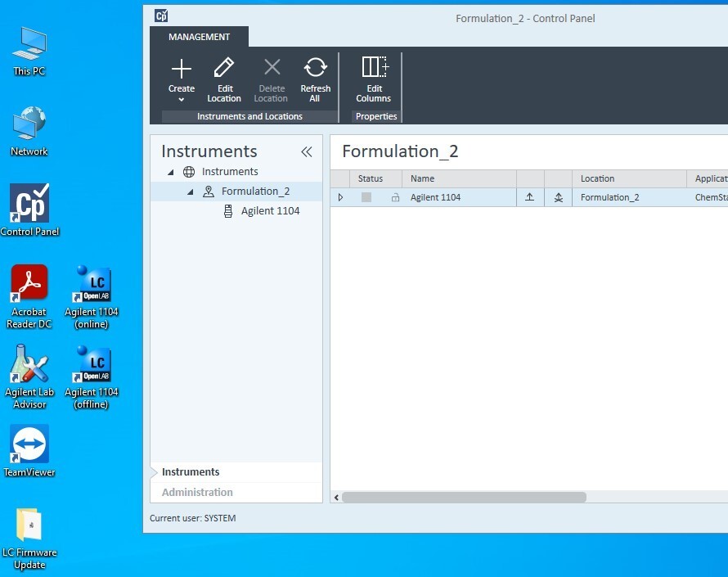Screen dimensions: 728x577
Task: Click the Formulation_2 heading in main pane
Action: tap(400, 151)
